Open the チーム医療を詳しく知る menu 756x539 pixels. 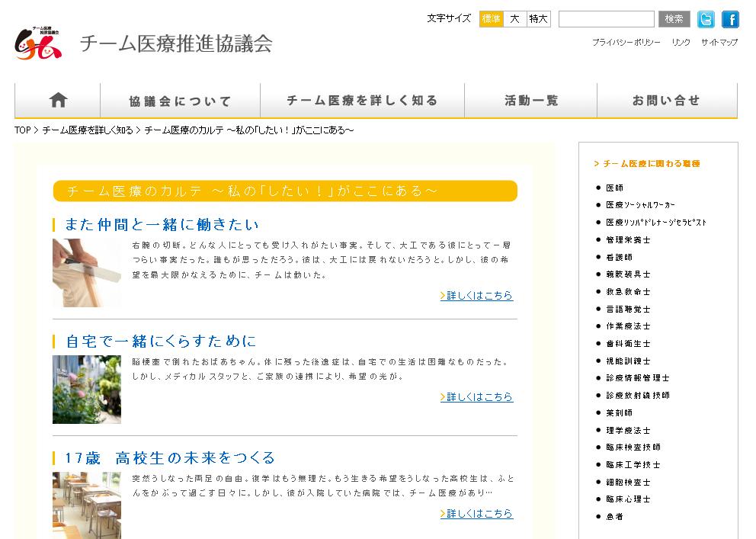click(362, 101)
